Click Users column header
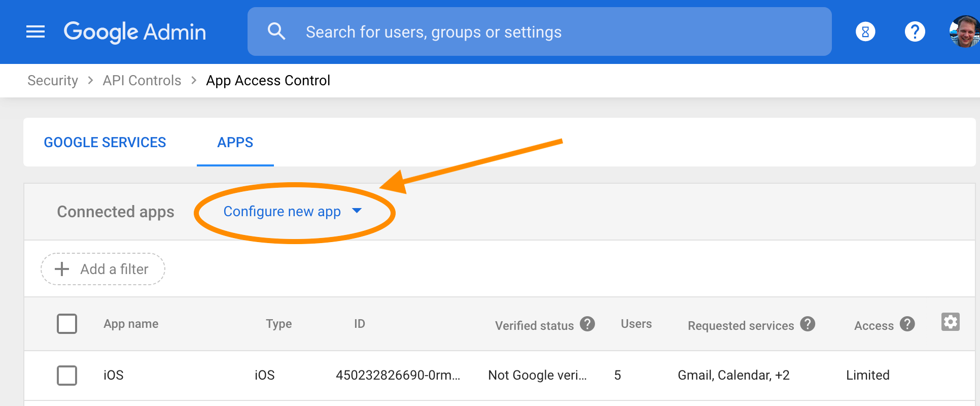The height and width of the screenshot is (406, 980). 636,324
